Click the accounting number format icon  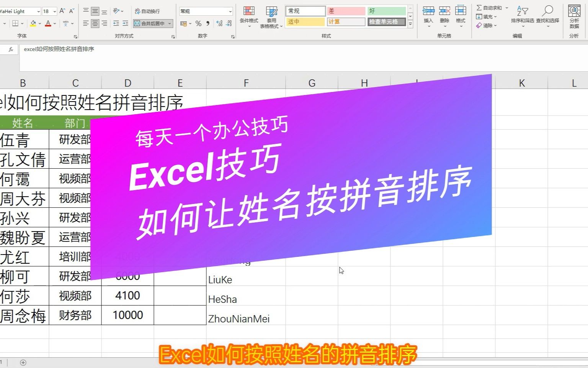pyautogui.click(x=184, y=23)
